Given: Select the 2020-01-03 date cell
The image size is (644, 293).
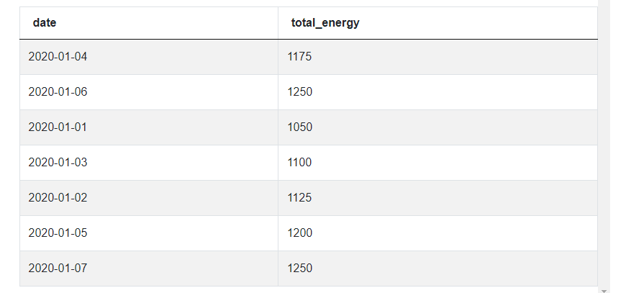Looking at the screenshot, I should (x=149, y=163).
